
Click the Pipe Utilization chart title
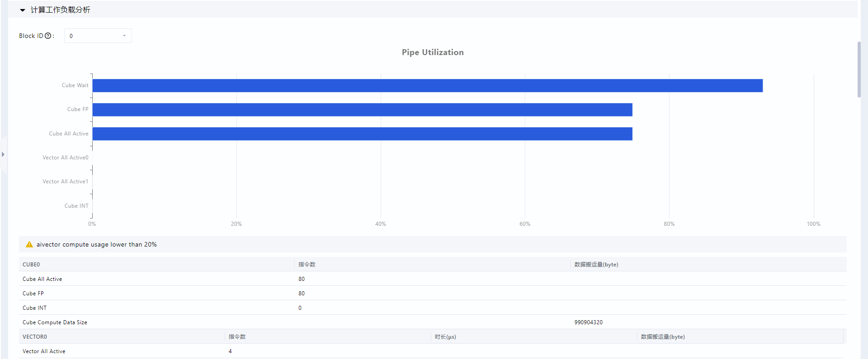point(433,52)
